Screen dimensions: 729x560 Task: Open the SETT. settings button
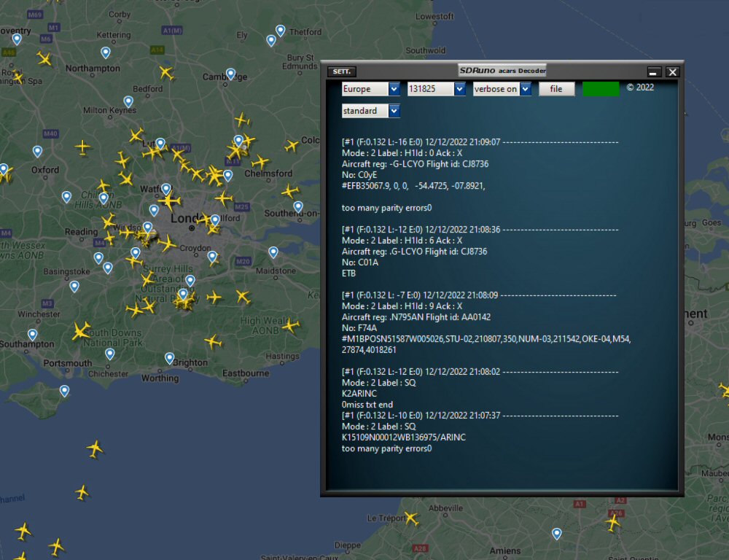341,71
